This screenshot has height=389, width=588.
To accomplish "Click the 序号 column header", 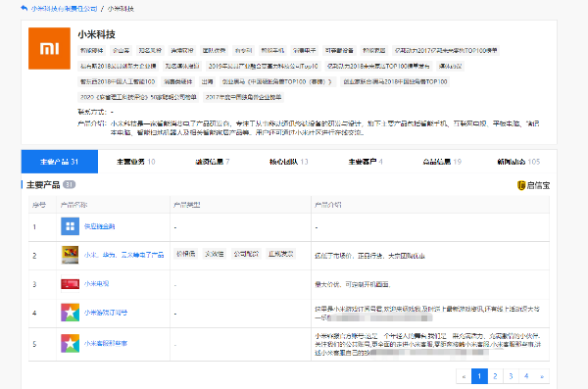I will (39, 205).
